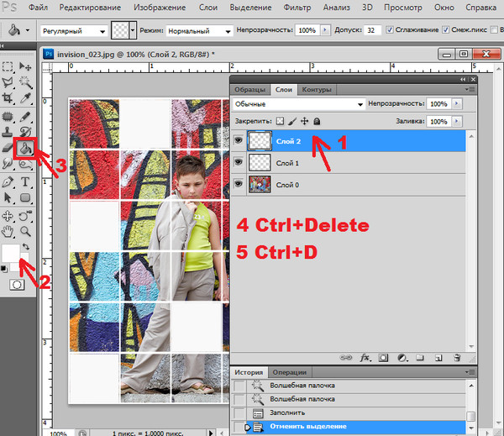This screenshot has width=504, height=436.
Task: Select the Pencil brush tool
Action: [x=25, y=117]
